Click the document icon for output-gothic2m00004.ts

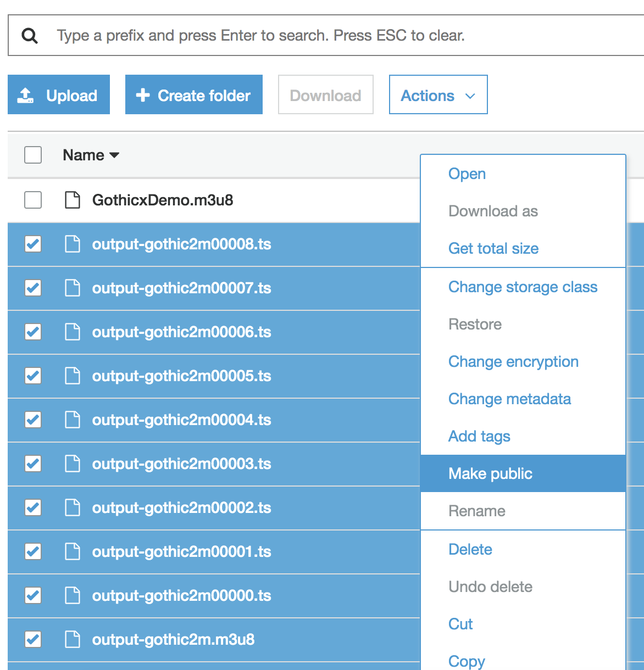(x=72, y=420)
